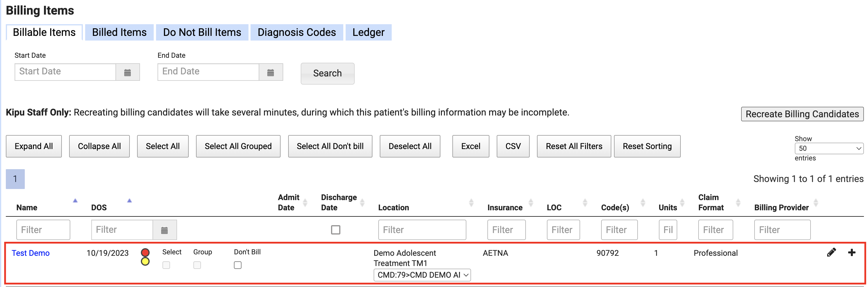Click the red status indicator circle

click(x=145, y=253)
